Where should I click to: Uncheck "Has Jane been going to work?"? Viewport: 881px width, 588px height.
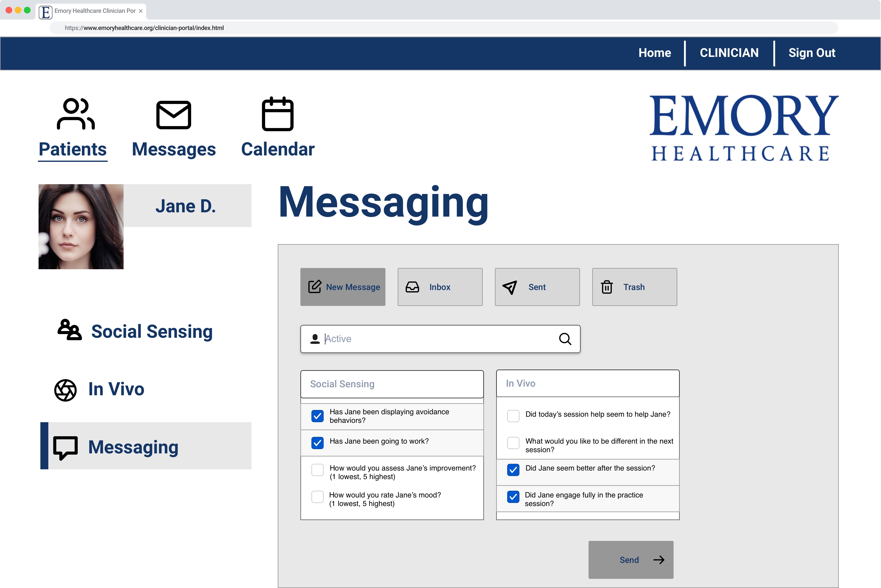(318, 443)
